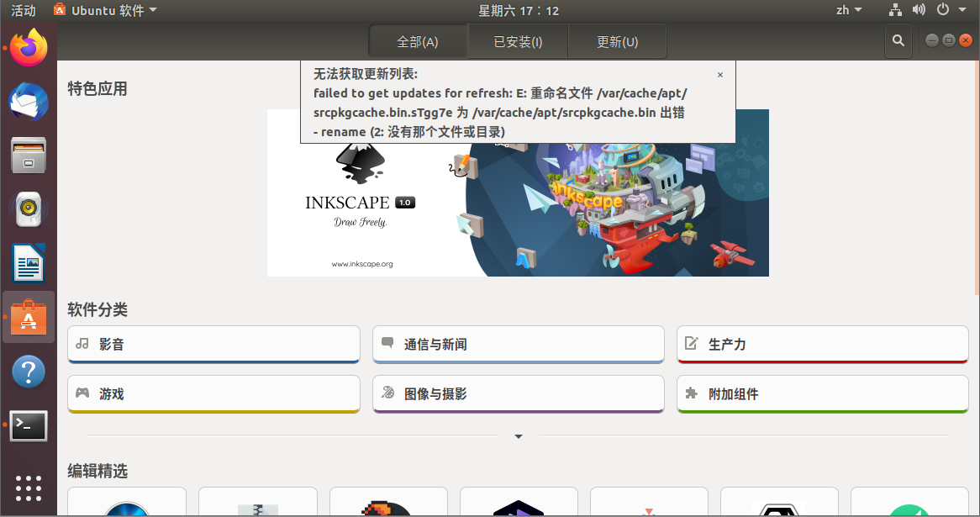Open the zh input language dropdown
980x517 pixels.
click(x=849, y=10)
